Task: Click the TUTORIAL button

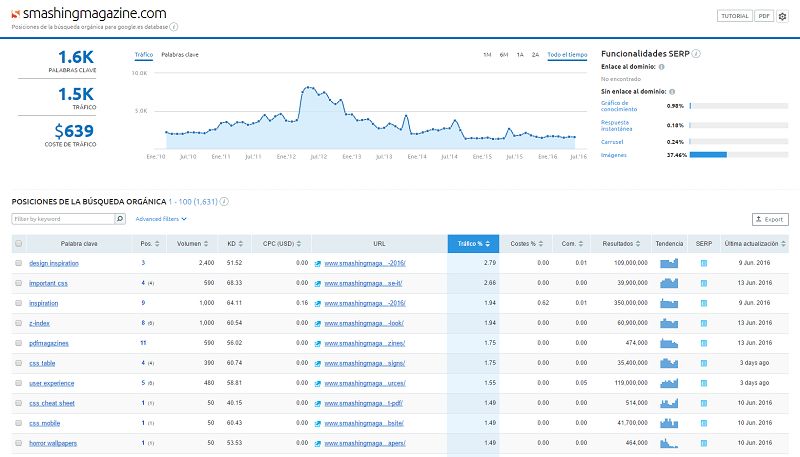Action: [x=735, y=16]
